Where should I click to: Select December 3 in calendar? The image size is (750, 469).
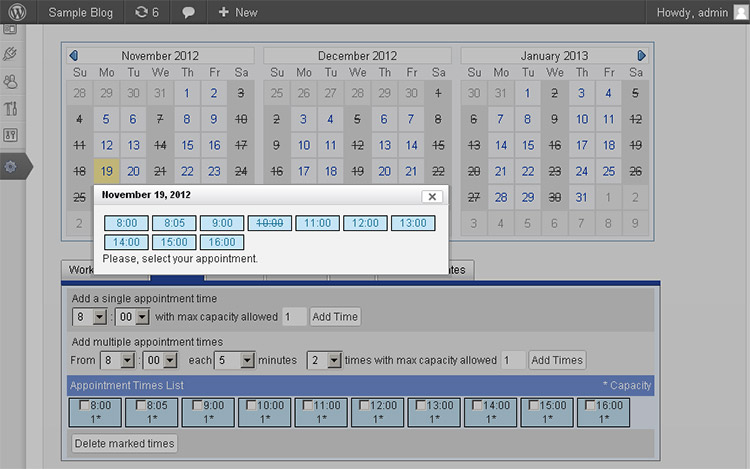[x=303, y=119]
